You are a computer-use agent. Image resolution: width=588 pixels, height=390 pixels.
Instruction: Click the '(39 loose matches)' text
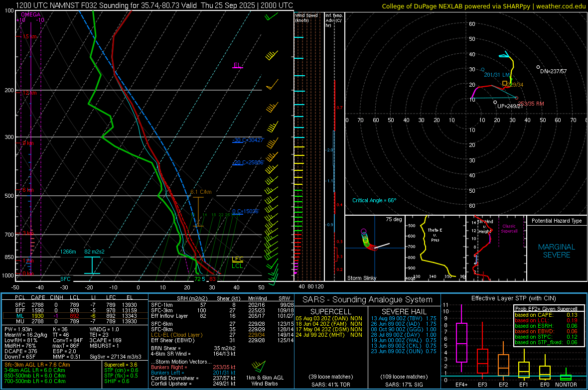(331, 377)
